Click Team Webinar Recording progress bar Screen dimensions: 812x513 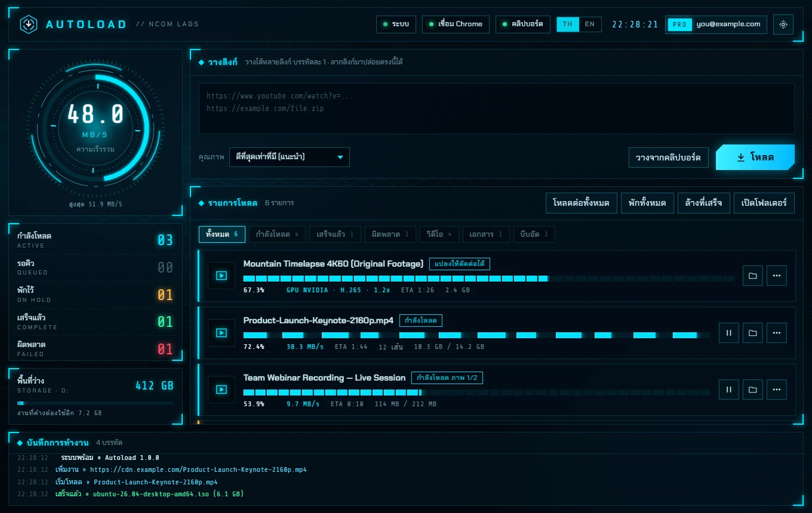[477, 393]
